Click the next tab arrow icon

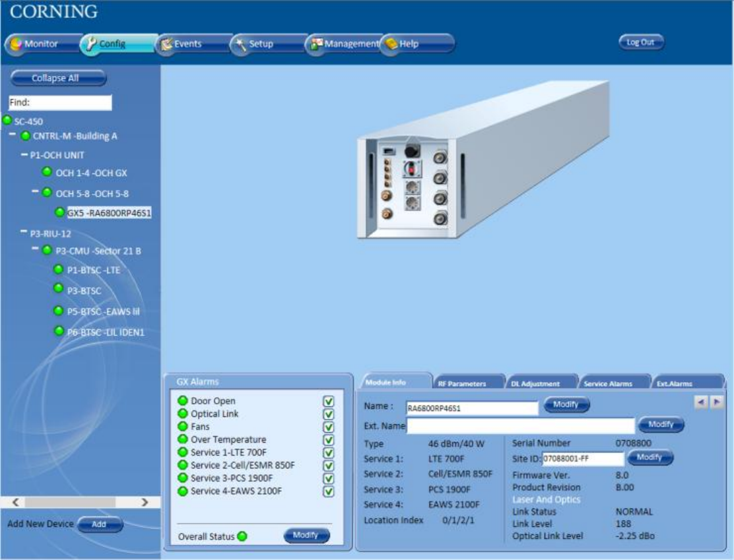[x=717, y=402]
